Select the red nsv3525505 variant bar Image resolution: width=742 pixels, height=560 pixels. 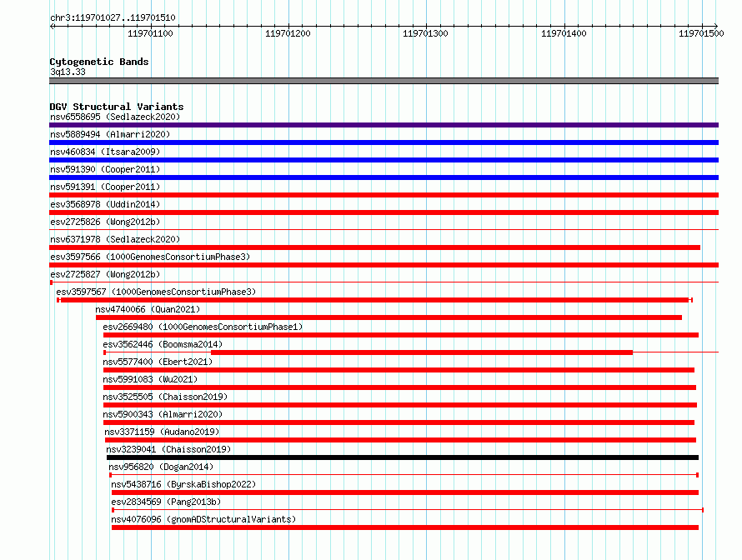[x=400, y=405]
